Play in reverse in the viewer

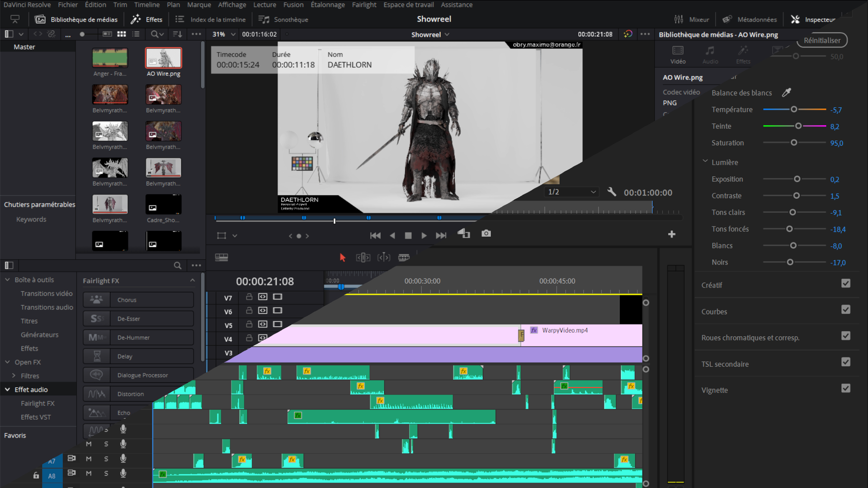[392, 235]
